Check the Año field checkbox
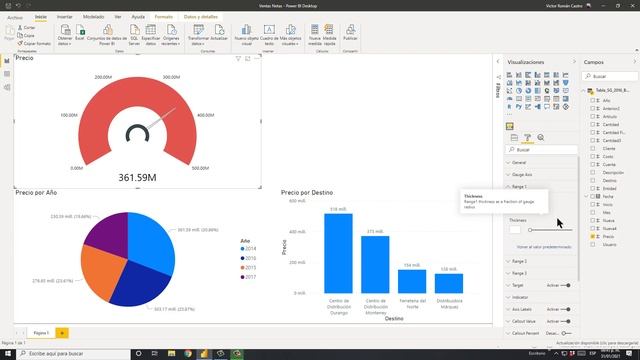The height and width of the screenshot is (360, 640). coord(592,100)
